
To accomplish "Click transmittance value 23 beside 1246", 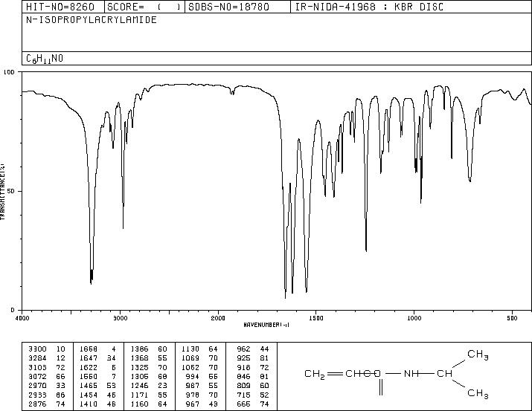I will 162,386.
